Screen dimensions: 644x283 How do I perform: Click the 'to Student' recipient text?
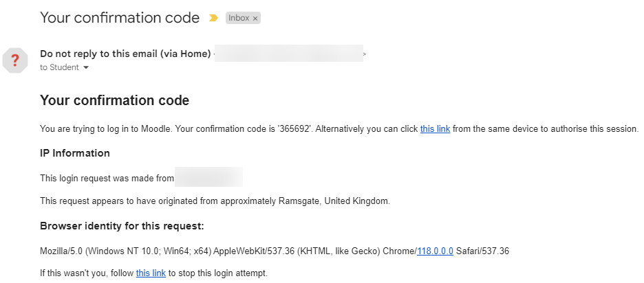59,68
